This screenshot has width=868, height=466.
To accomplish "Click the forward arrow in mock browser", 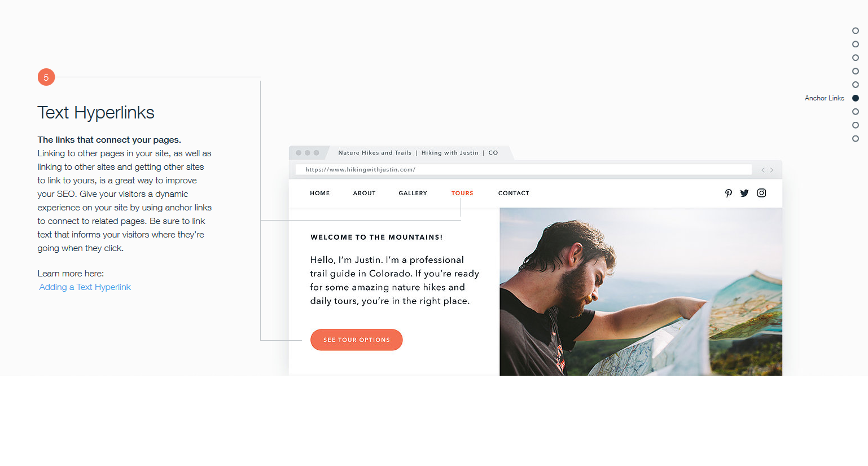I will [x=771, y=170].
